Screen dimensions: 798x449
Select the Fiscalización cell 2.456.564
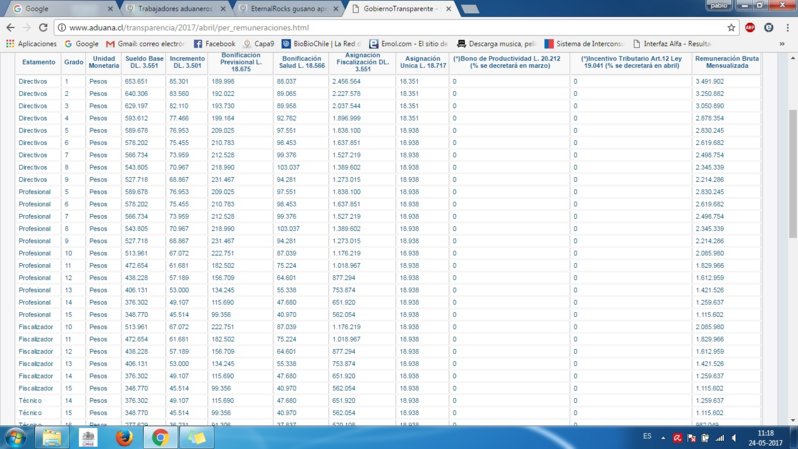click(346, 81)
